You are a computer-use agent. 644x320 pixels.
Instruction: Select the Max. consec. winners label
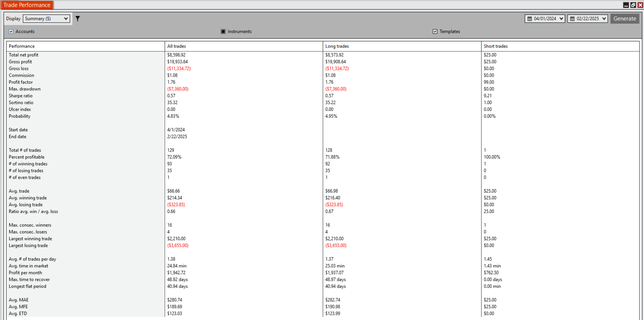(x=30, y=225)
